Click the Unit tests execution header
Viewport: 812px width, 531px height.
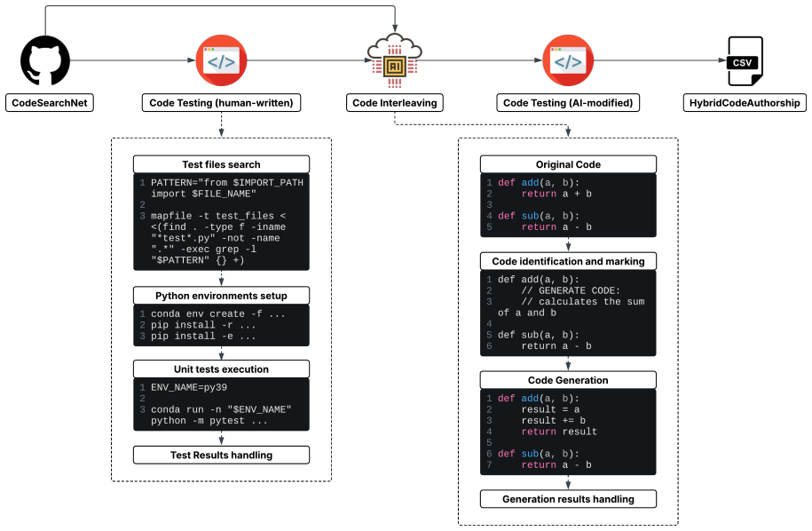221,369
